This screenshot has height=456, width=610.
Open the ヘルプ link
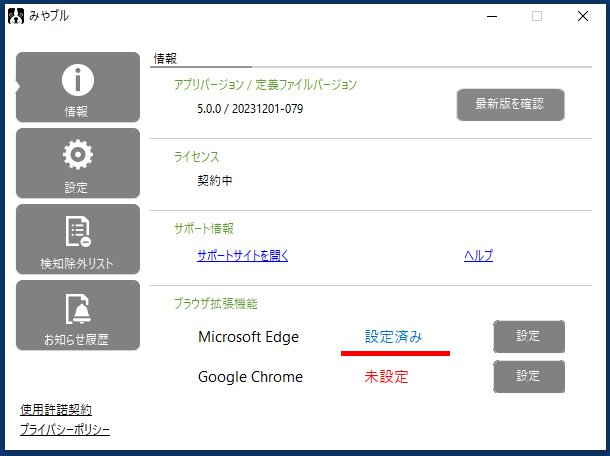[479, 256]
